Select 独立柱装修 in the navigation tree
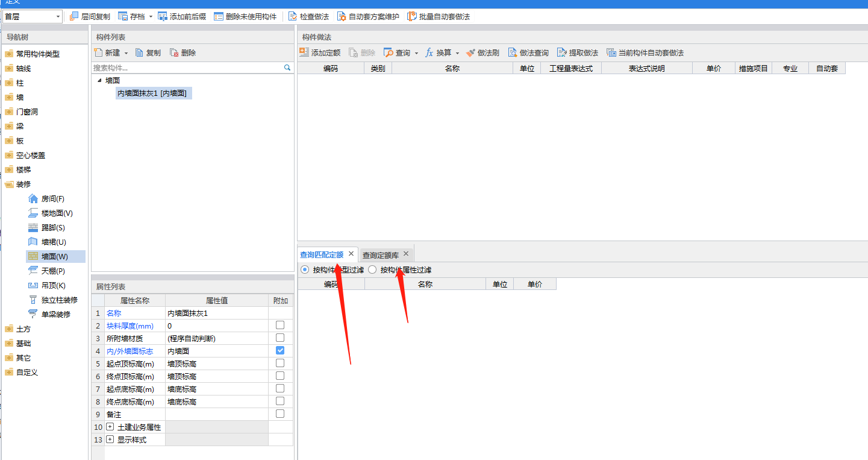 pyautogui.click(x=53, y=300)
